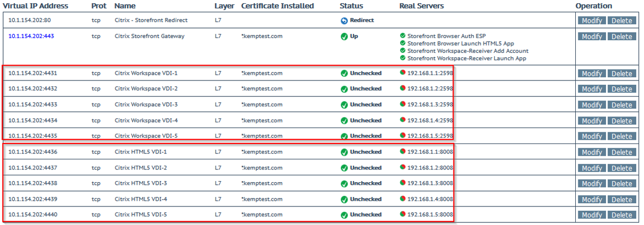Viewport: 644px width, 225px height.
Task: Click the Redirect status icon
Action: click(344, 21)
